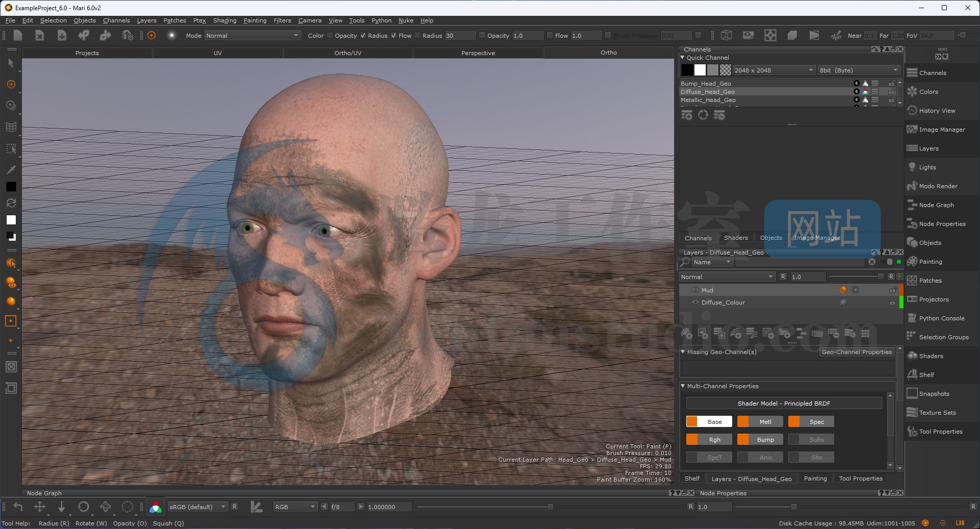Image resolution: width=980 pixels, height=529 pixels.
Task: Click the Close project icon in toolbar
Action: pyautogui.click(x=40, y=35)
